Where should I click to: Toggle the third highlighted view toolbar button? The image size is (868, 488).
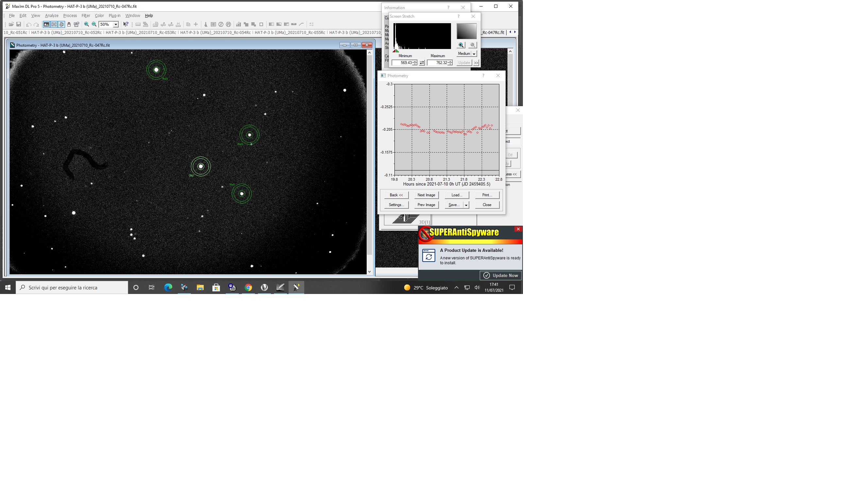pos(61,24)
